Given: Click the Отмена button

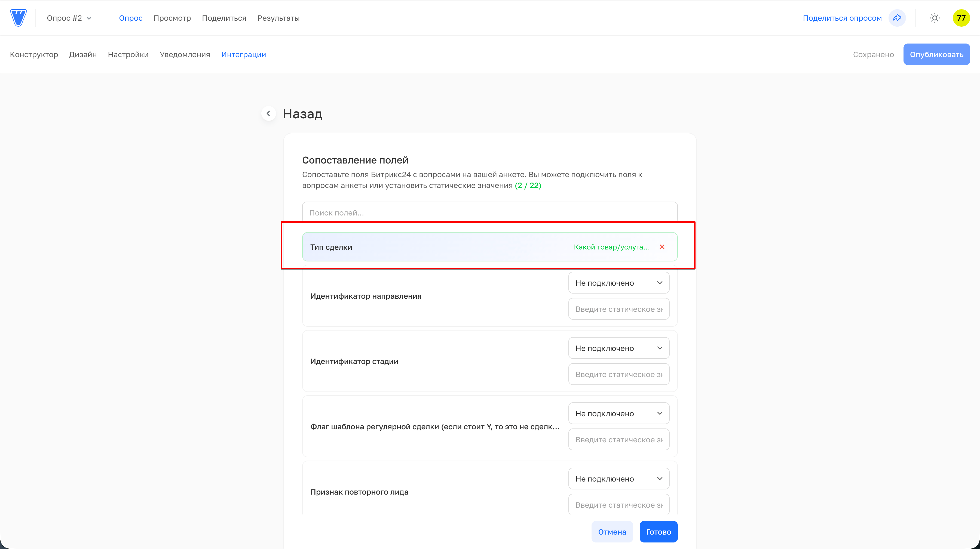Looking at the screenshot, I should (x=612, y=532).
